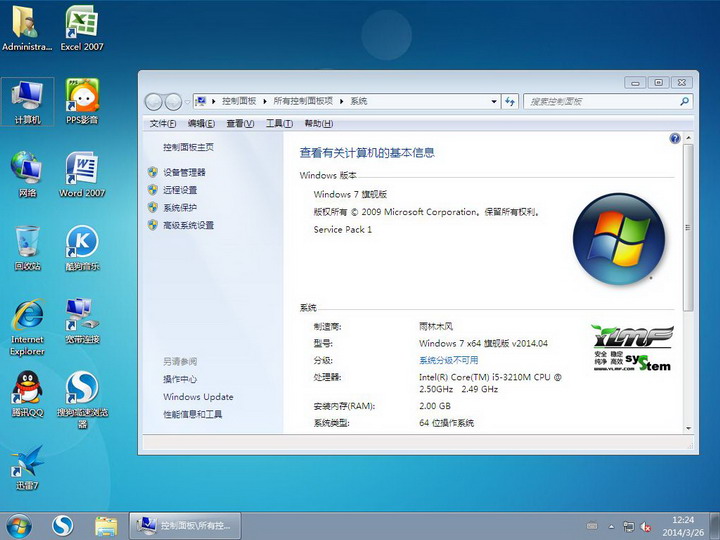Click the text Windows 7 旗舰版

[350, 194]
